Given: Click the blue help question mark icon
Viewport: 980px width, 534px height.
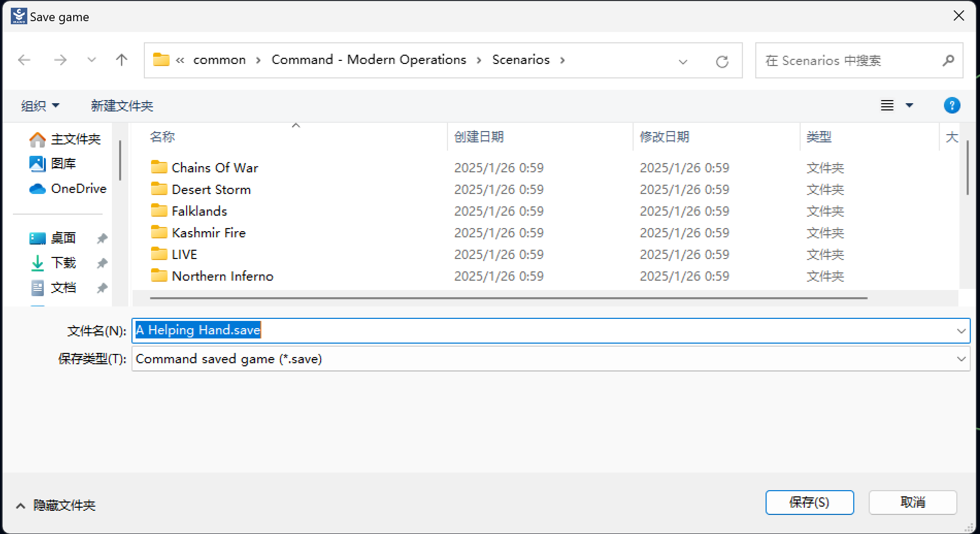Looking at the screenshot, I should 952,105.
